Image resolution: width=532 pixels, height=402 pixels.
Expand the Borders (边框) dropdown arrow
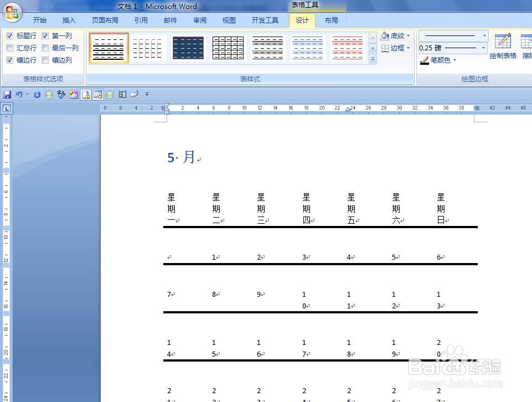pos(408,48)
